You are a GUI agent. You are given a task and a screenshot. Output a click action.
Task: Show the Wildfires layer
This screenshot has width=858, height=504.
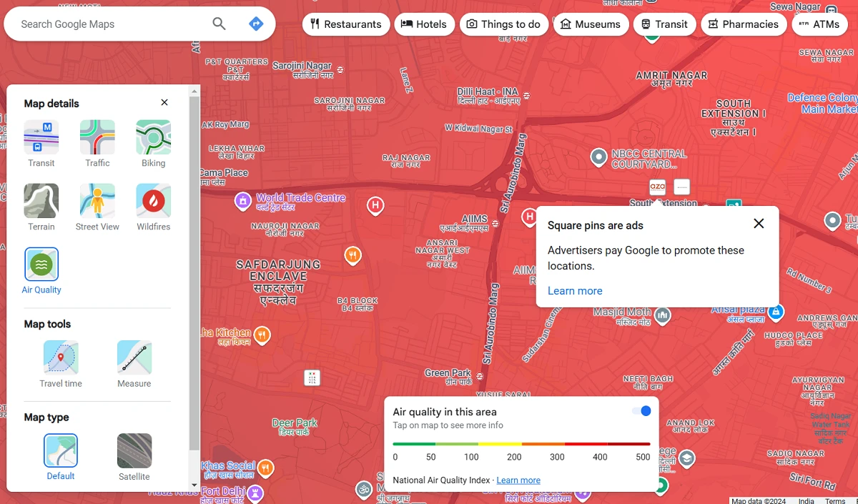153,207
